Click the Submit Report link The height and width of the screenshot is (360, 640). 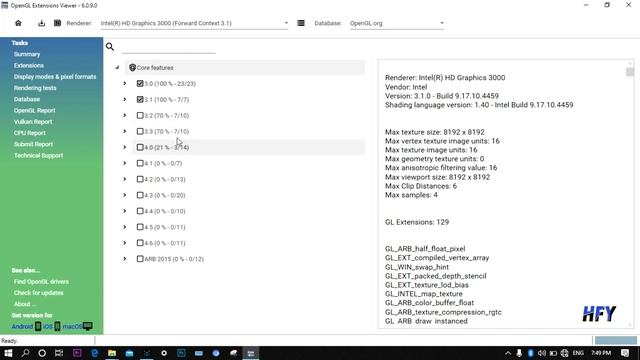point(33,144)
